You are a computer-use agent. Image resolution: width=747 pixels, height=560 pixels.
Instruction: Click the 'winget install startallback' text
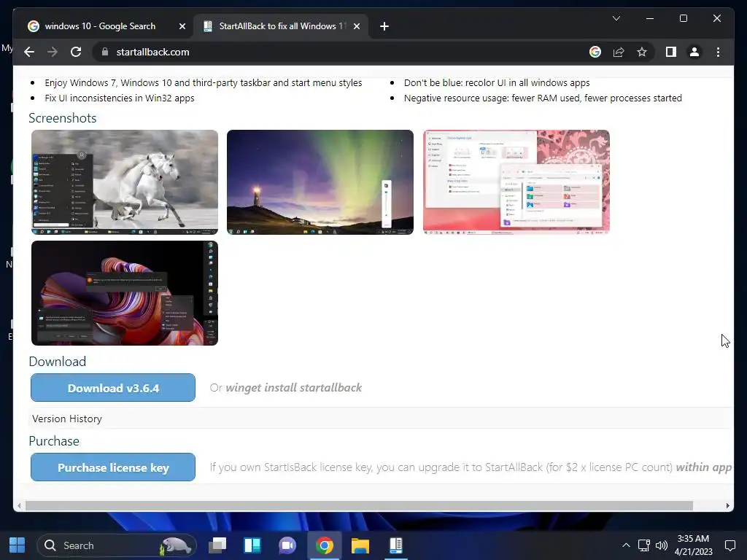tap(293, 388)
